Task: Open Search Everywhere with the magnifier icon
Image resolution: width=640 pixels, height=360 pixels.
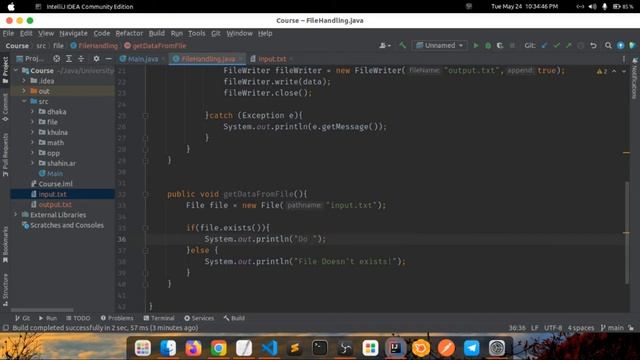Action: point(608,46)
